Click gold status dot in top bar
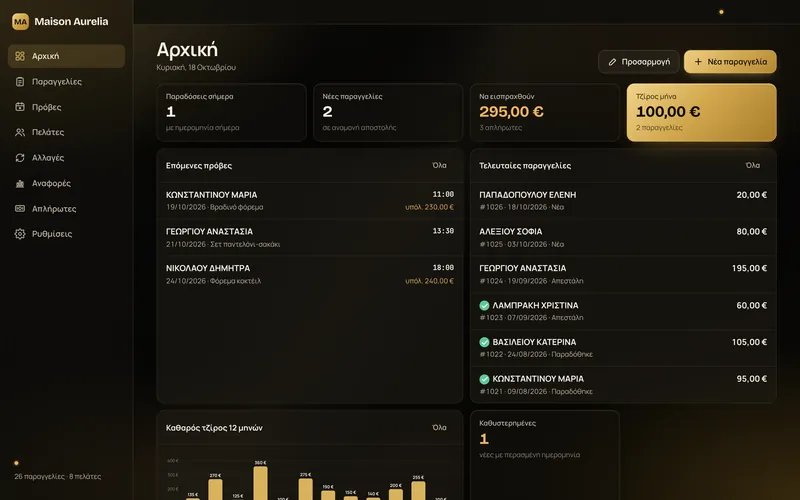800x500 pixels. pyautogui.click(x=721, y=12)
